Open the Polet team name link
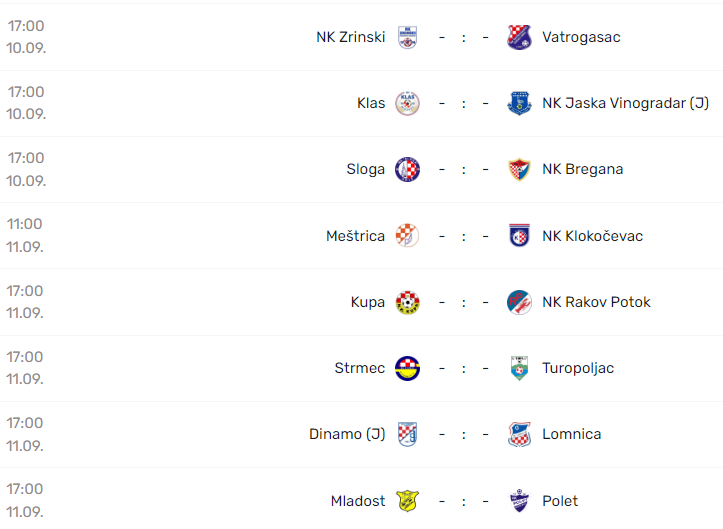Screen dimensions: 723x529 tap(560, 501)
